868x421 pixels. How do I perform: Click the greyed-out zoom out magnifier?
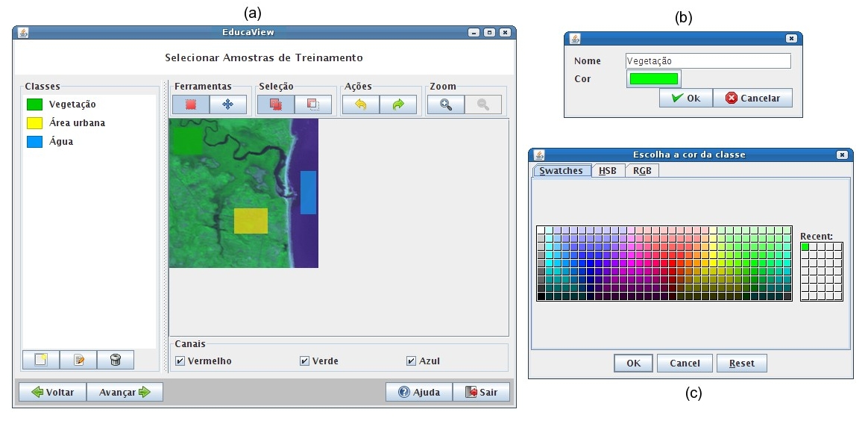click(x=482, y=105)
